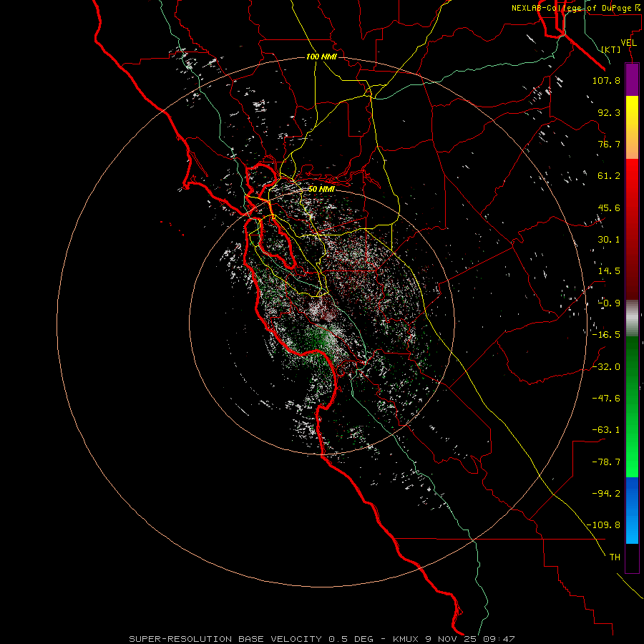The image size is (644, 644).
Task: Click the -32.0 velocity scale value
Action: (606, 367)
